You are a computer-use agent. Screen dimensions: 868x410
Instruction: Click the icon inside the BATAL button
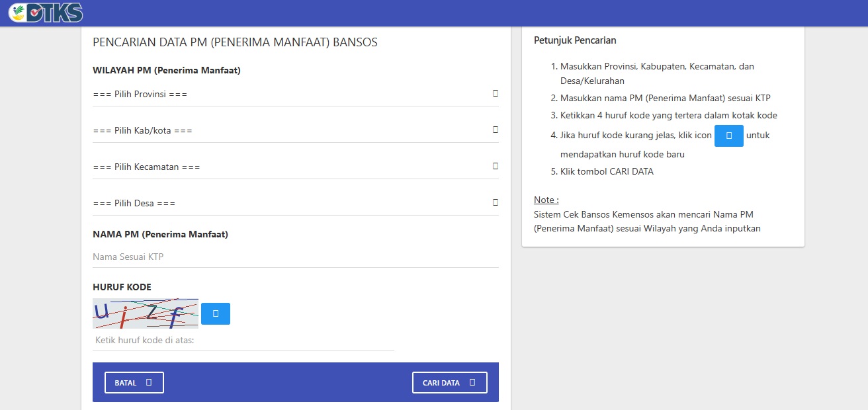point(149,382)
